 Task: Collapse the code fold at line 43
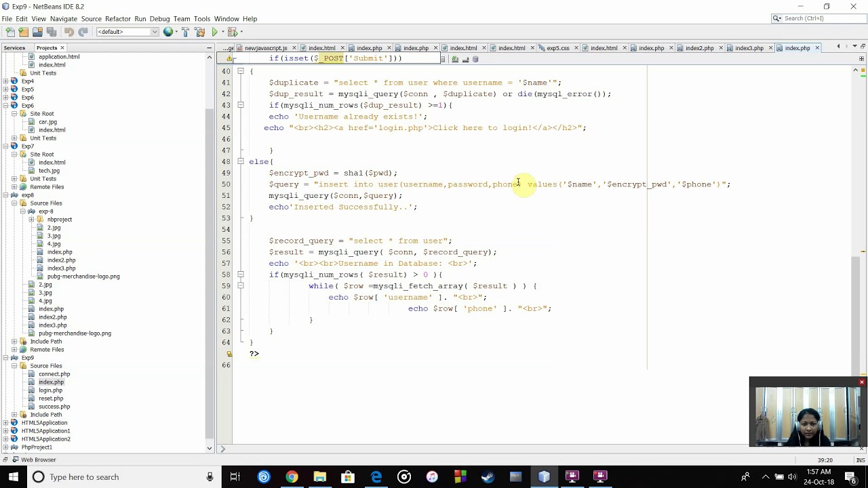tap(240, 105)
